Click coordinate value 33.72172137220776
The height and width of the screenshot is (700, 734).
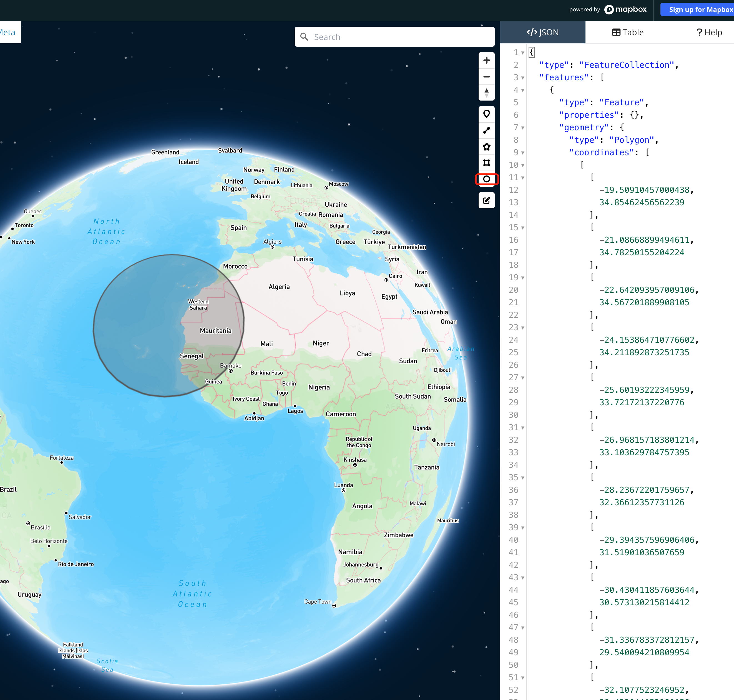click(x=642, y=402)
